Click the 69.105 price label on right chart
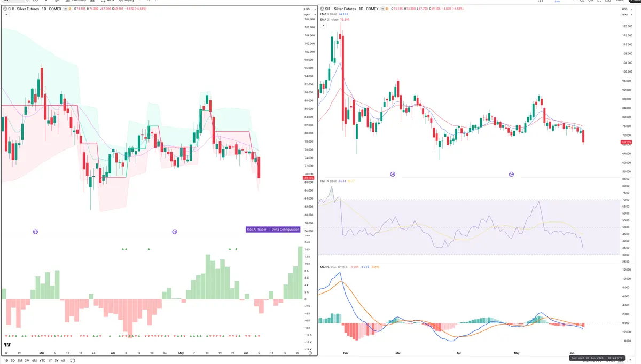641x364 pixels. coord(626,143)
